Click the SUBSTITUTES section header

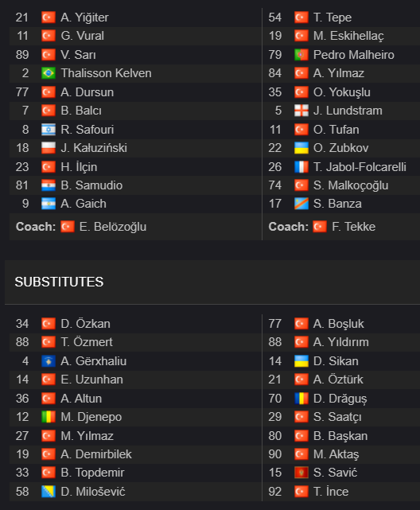click(59, 282)
